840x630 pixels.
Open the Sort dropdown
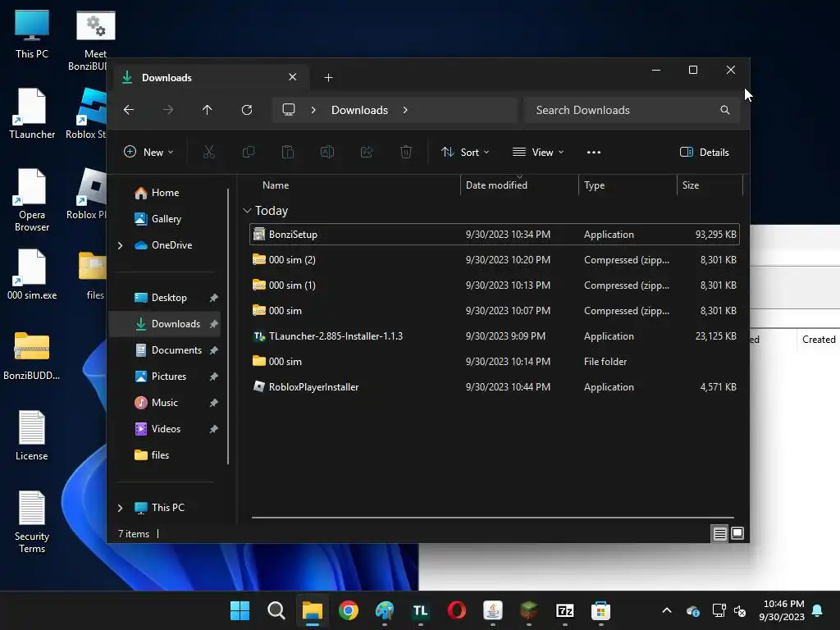(x=465, y=152)
